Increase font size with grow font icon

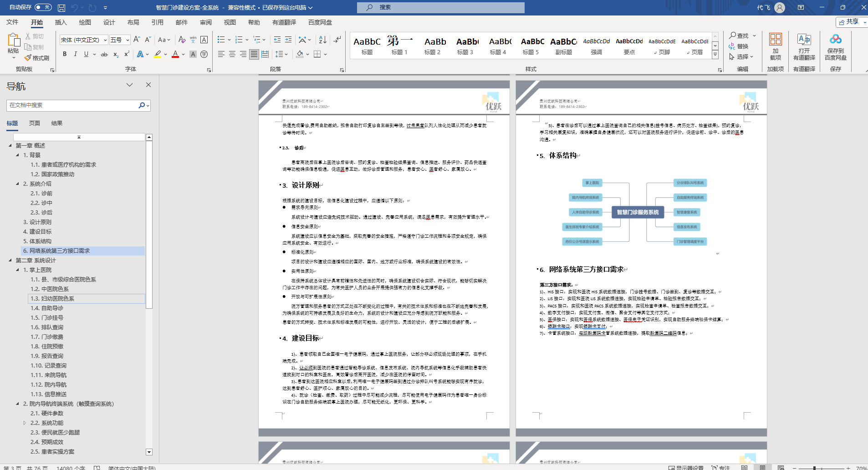[x=137, y=40]
